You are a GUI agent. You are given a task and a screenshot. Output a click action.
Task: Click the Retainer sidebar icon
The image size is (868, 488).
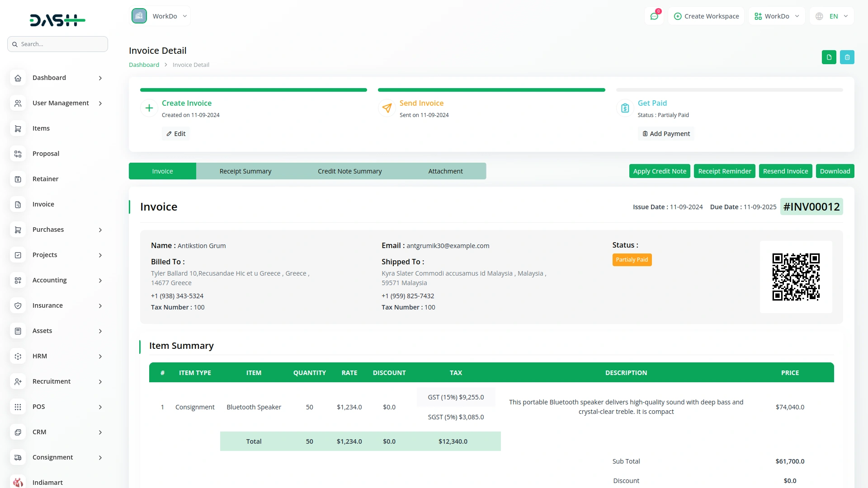18,179
